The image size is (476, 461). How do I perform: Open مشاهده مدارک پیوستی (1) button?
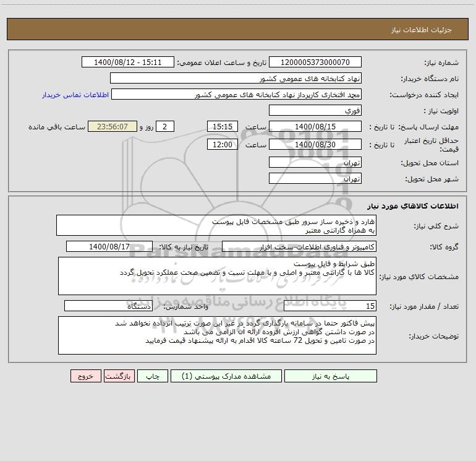(226, 376)
